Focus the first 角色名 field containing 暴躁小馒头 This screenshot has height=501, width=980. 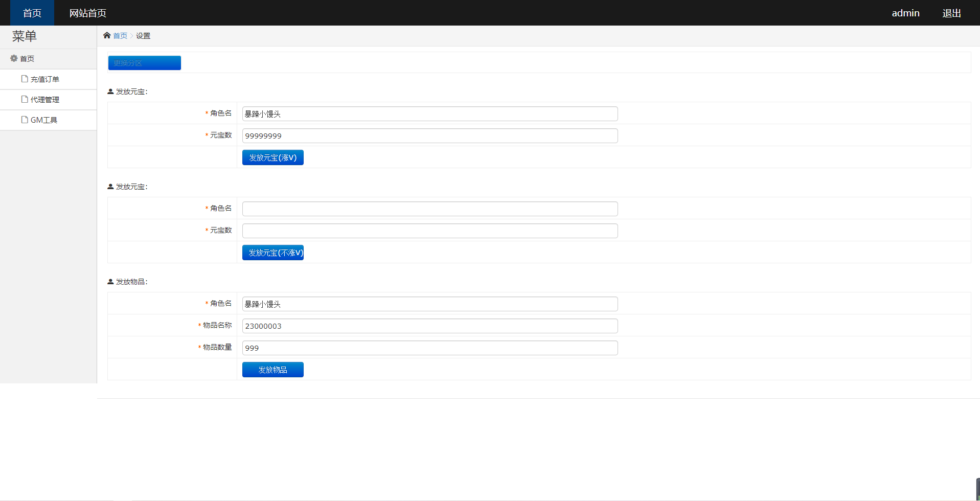(429, 113)
